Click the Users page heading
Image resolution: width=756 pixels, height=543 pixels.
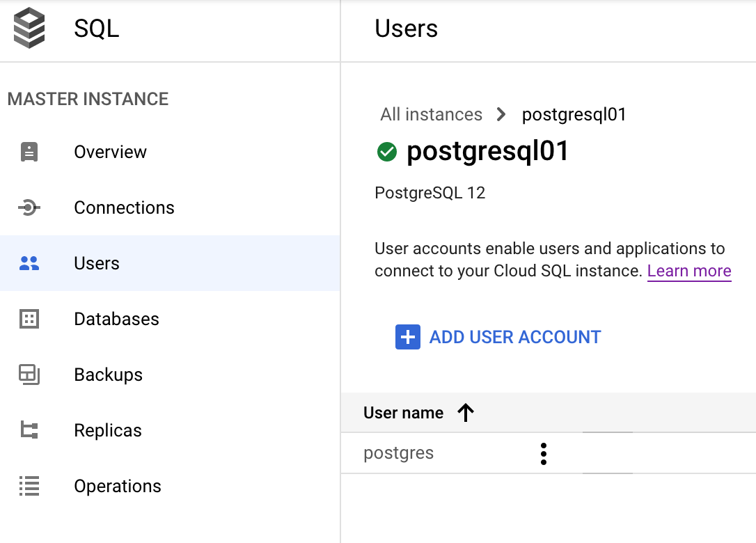(406, 29)
